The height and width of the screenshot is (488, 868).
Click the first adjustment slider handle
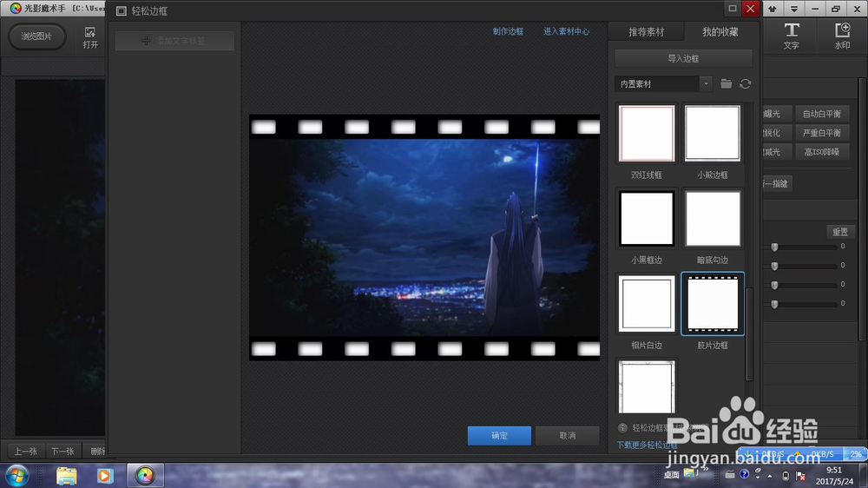coord(774,247)
